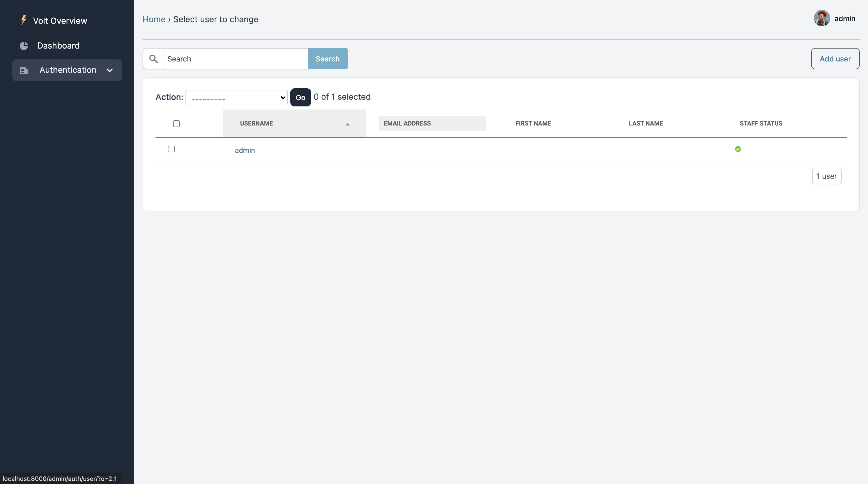Image resolution: width=868 pixels, height=484 pixels.
Task: Open the admin username link
Action: [245, 151]
